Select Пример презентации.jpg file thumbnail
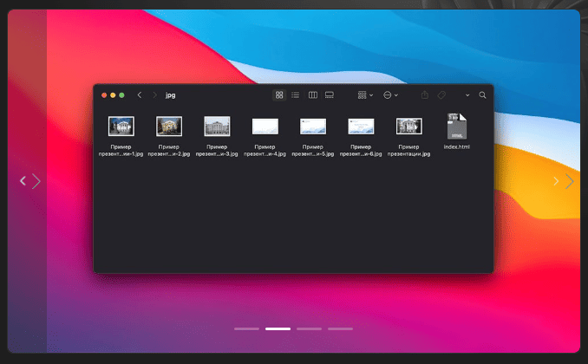The height and width of the screenshot is (364, 588). (x=409, y=127)
